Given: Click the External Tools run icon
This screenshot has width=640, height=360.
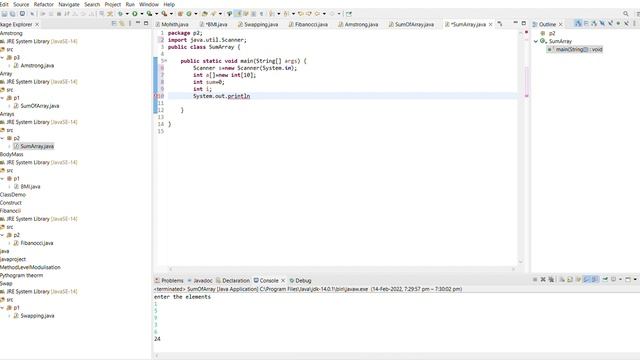Looking at the screenshot, I should point(164,13).
